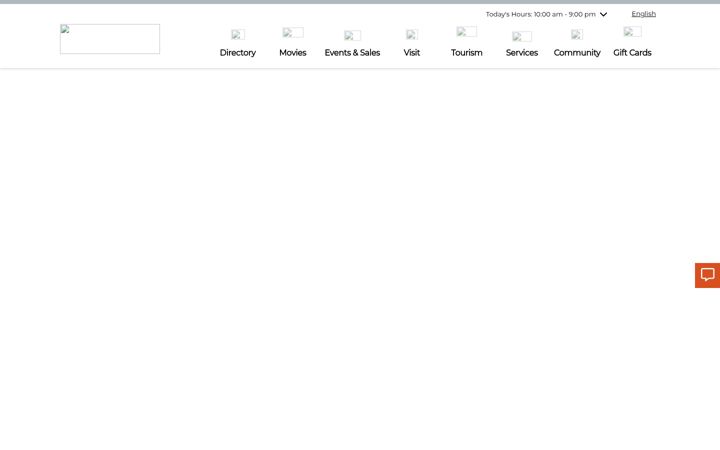Image resolution: width=720 pixels, height=450 pixels.
Task: Open Events & Sales page
Action: coord(352,53)
